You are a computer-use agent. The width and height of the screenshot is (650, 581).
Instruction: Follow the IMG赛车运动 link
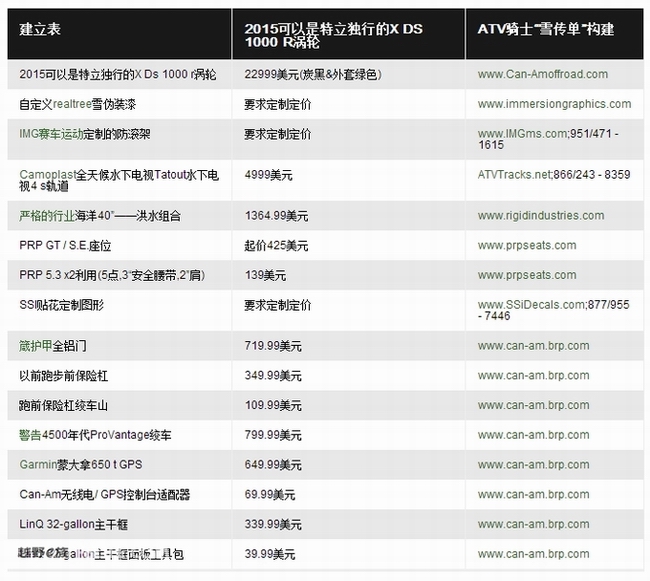coord(51,134)
